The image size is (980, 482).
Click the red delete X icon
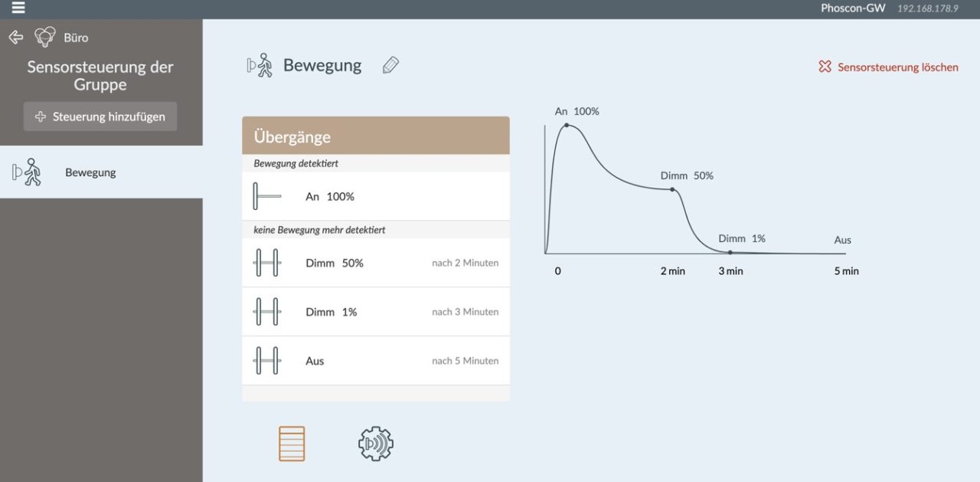[x=825, y=67]
